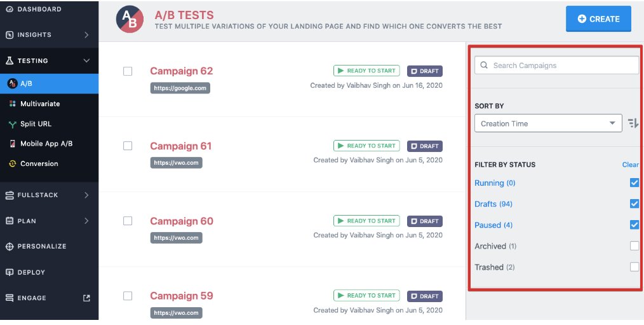Check the Trashed status filter
The height and width of the screenshot is (325, 644).
(634, 267)
